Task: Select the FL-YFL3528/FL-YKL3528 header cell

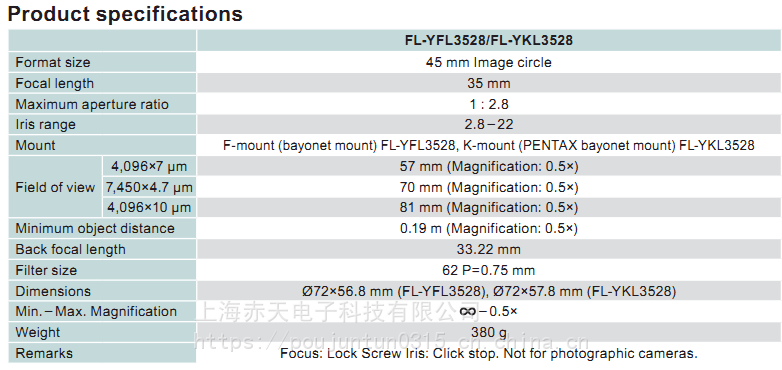Action: [x=489, y=40]
